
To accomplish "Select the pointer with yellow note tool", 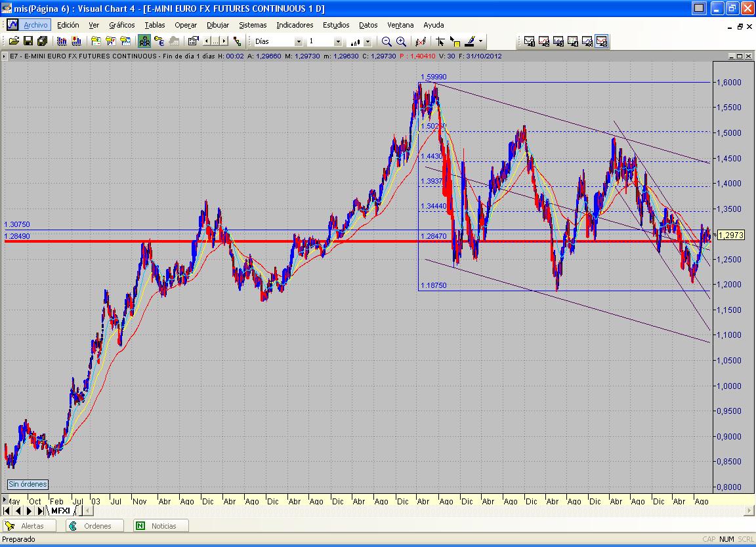I will point(455,41).
